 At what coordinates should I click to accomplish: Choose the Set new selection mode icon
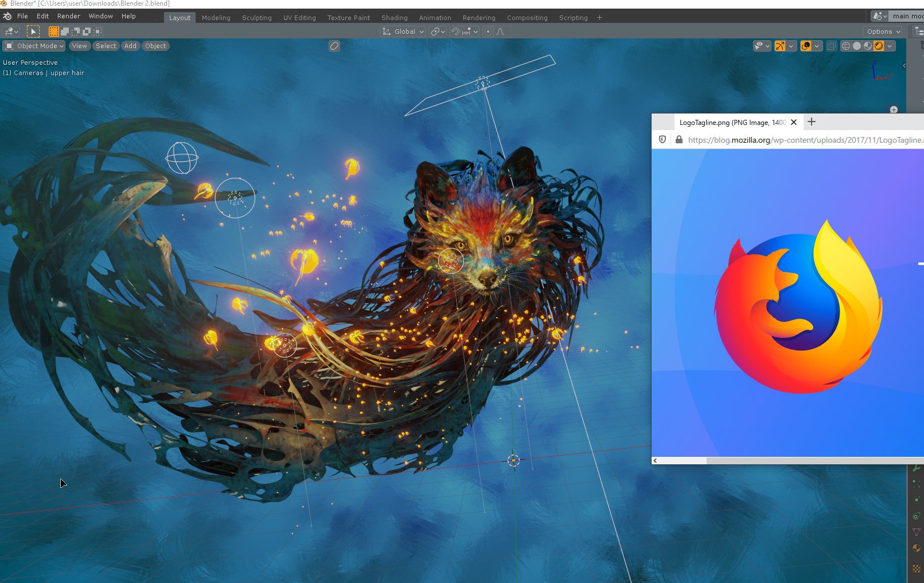(54, 32)
